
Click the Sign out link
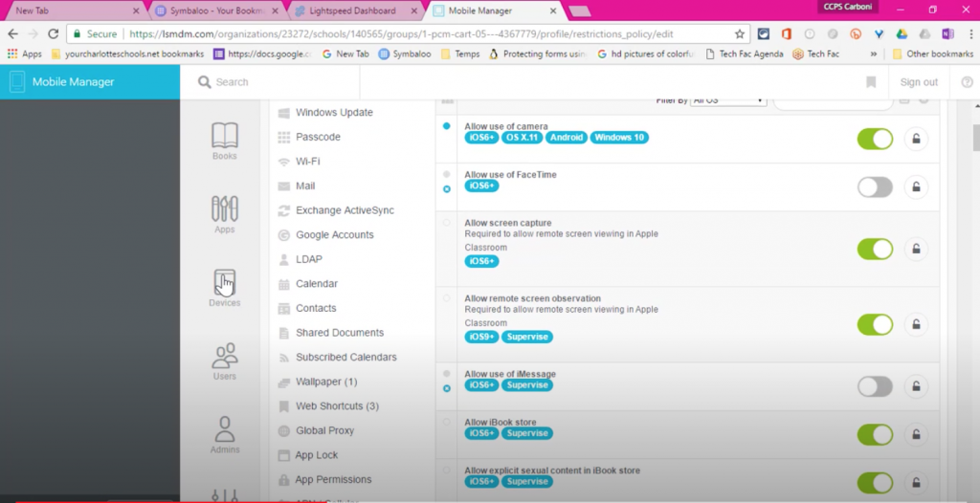[x=919, y=82]
